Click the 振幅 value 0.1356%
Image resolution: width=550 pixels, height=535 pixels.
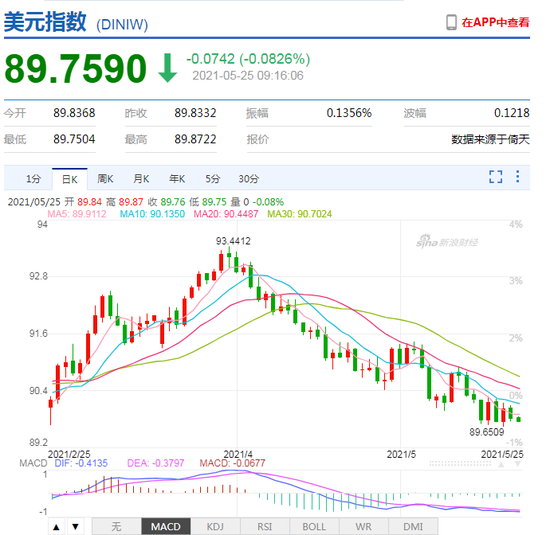tap(349, 113)
